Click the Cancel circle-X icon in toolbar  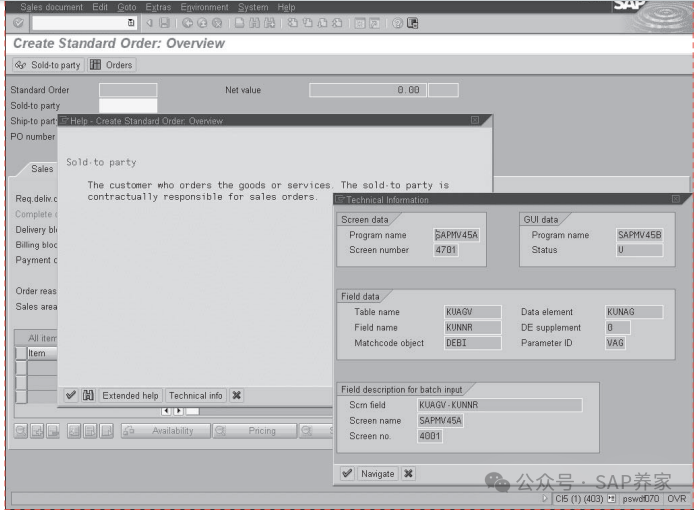[x=217, y=23]
